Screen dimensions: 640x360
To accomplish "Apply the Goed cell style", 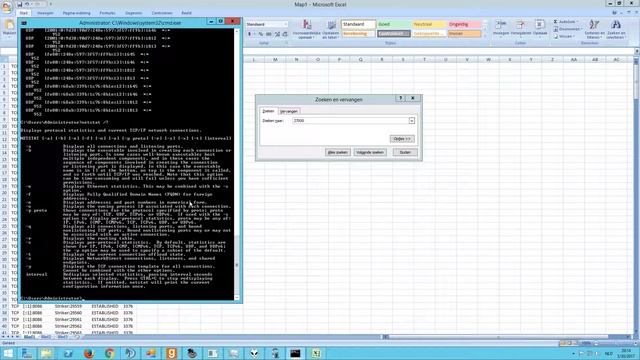I will (x=393, y=24).
